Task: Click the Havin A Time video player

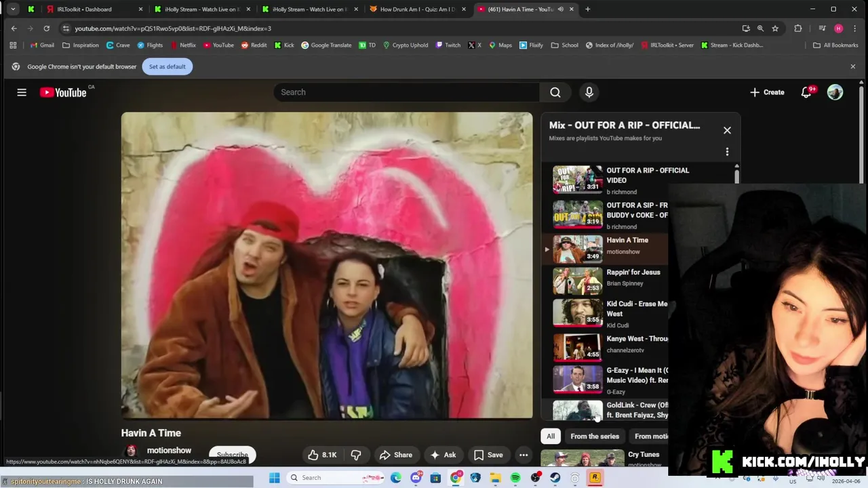Action: point(327,266)
